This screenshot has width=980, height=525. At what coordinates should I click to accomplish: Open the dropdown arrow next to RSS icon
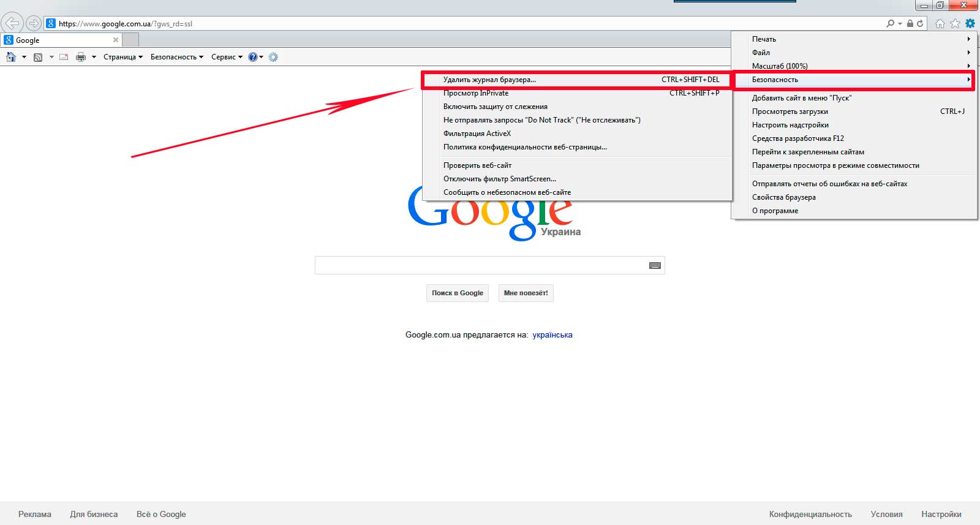pyautogui.click(x=51, y=57)
